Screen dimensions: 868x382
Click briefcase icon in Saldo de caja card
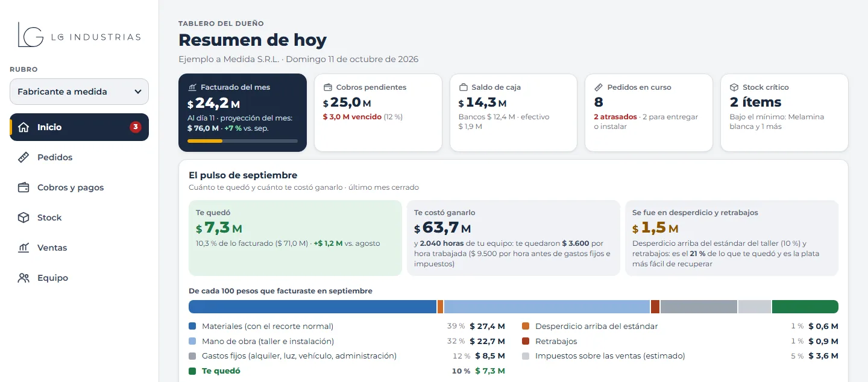pyautogui.click(x=464, y=87)
